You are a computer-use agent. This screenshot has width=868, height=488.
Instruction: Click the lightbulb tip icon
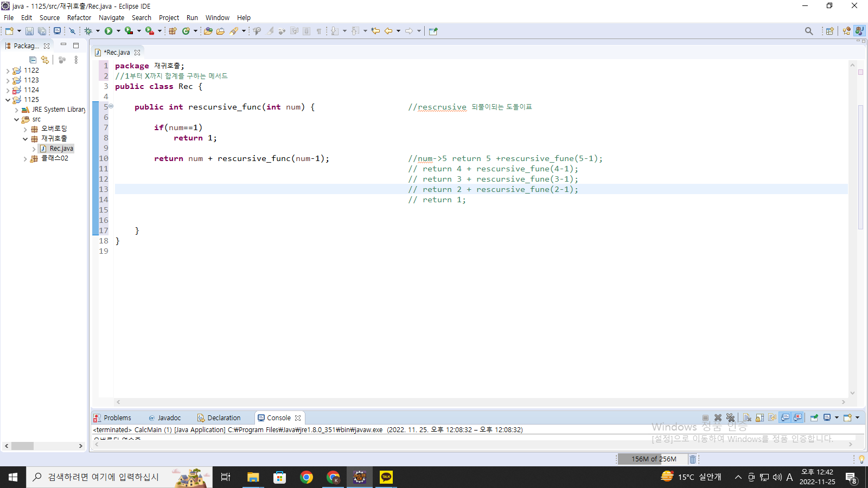click(x=861, y=459)
